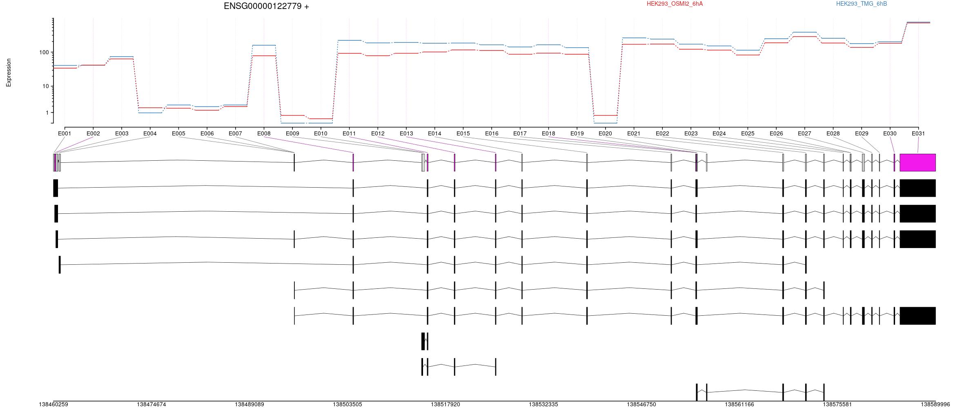Click exon label E003

pos(122,133)
